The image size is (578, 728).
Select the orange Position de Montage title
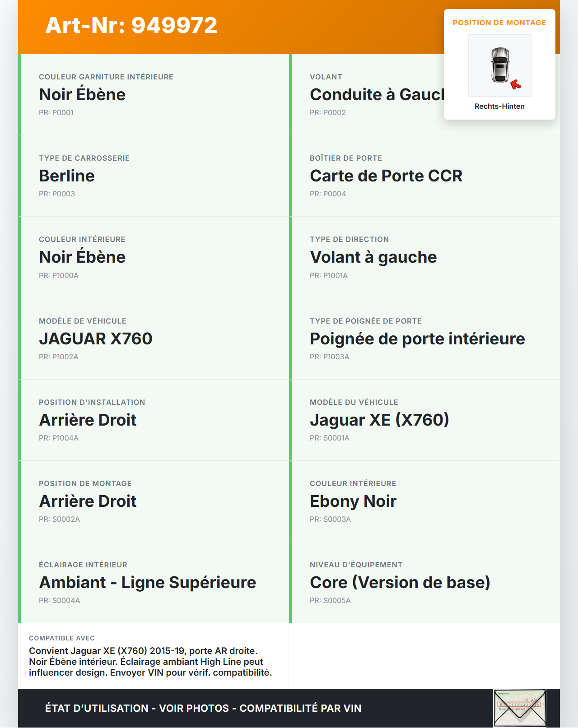(499, 23)
